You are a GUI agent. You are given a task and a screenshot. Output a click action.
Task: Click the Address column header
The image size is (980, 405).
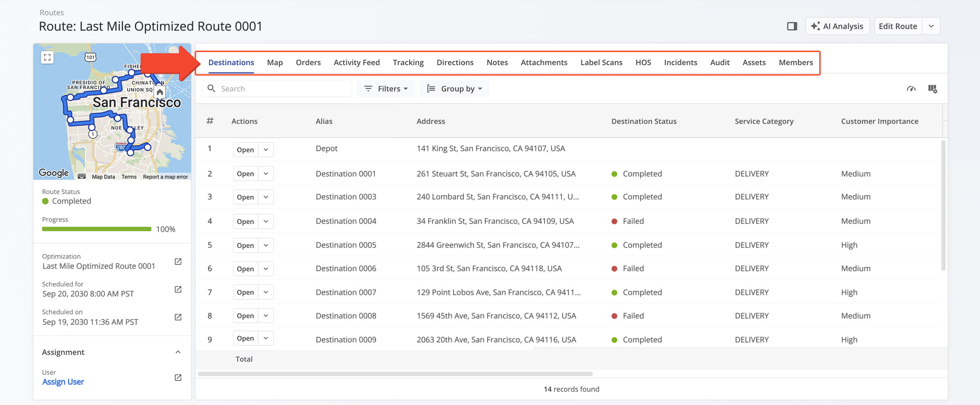point(431,121)
